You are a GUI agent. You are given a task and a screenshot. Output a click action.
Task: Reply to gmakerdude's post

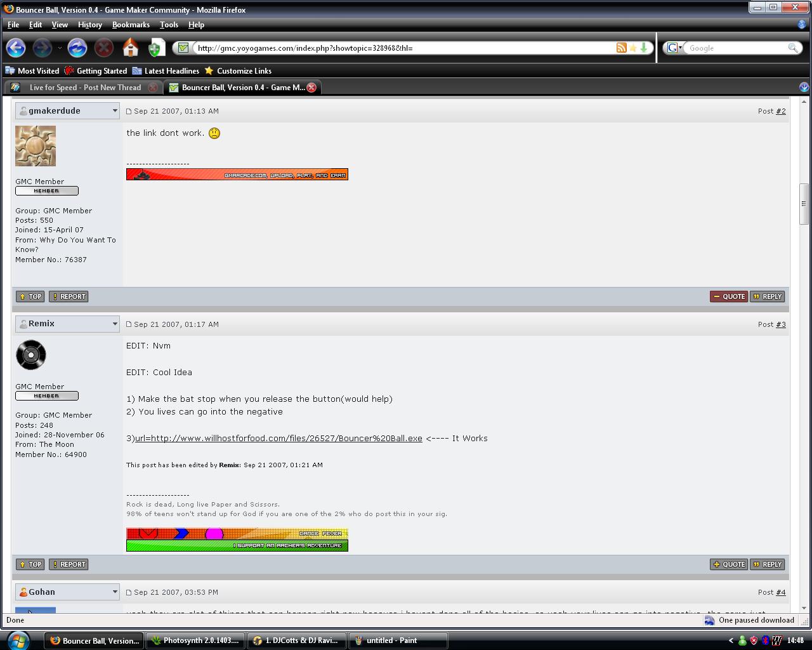point(768,296)
